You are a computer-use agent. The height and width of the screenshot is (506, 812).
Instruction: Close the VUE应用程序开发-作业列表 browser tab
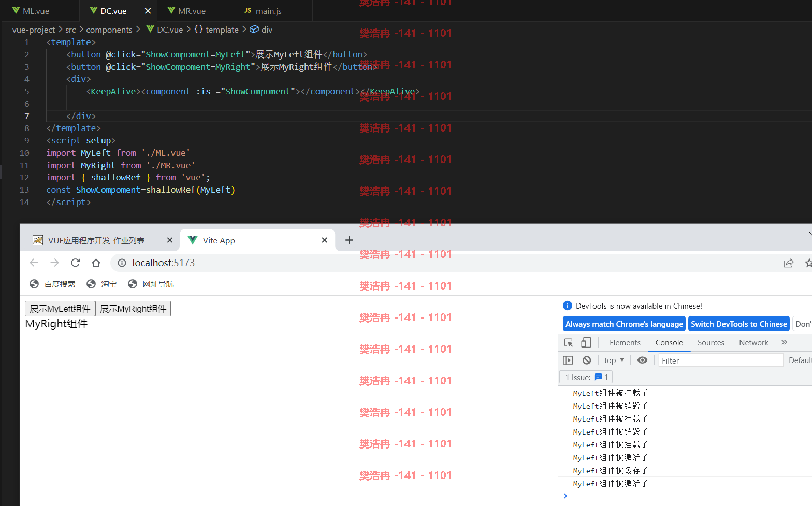(x=169, y=240)
